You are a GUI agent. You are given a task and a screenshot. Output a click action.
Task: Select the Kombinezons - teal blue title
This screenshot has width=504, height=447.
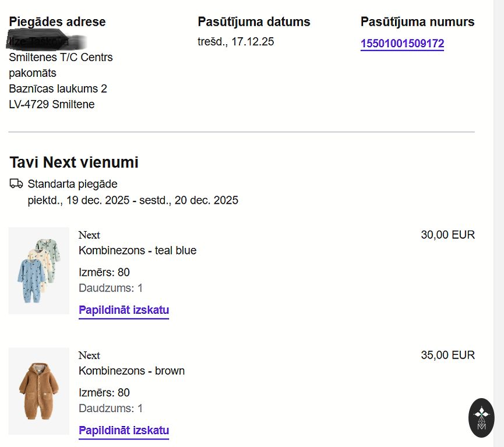click(x=138, y=251)
